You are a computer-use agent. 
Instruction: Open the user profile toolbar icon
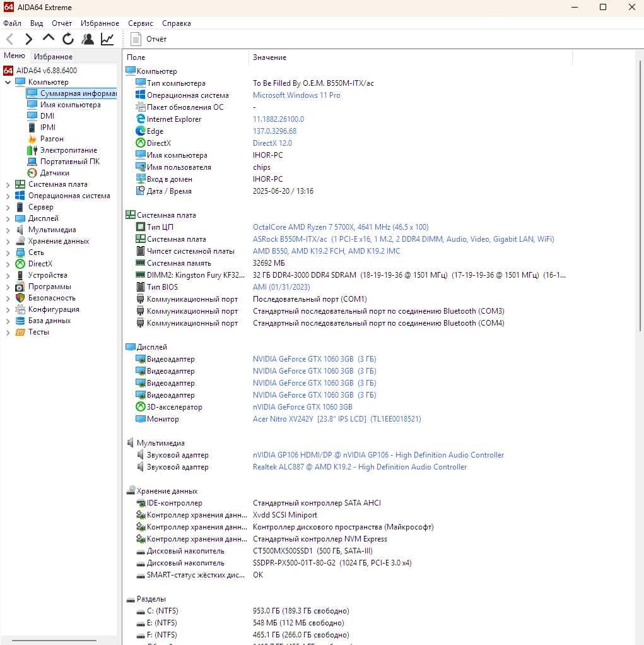point(88,39)
